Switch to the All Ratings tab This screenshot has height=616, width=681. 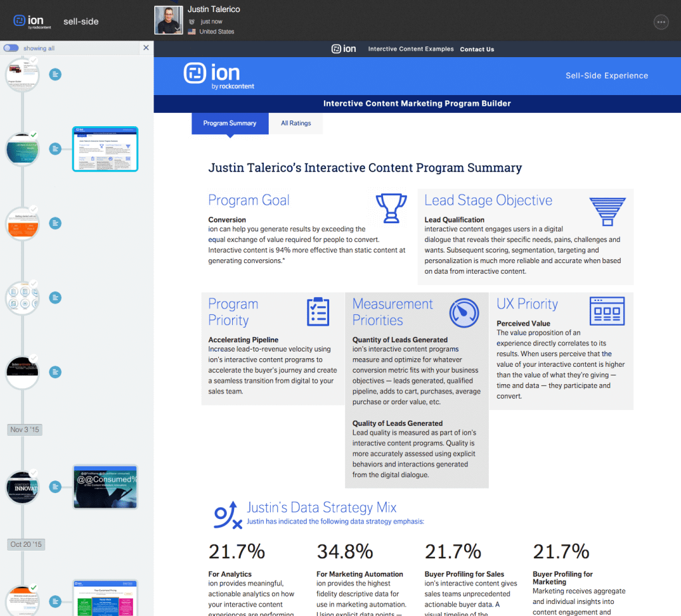296,123
